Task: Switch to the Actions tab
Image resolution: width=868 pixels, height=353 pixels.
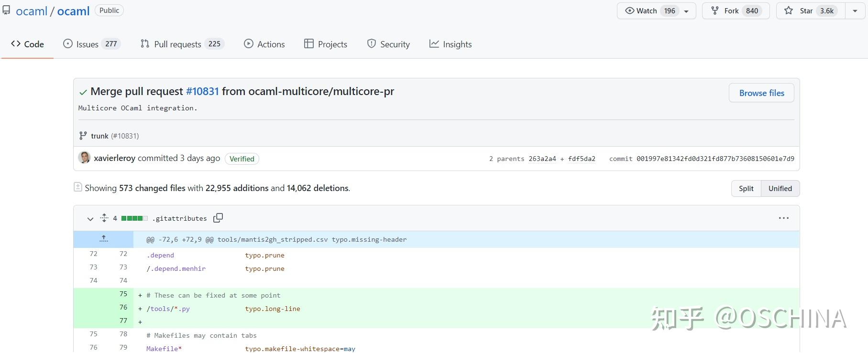Action: pyautogui.click(x=264, y=44)
